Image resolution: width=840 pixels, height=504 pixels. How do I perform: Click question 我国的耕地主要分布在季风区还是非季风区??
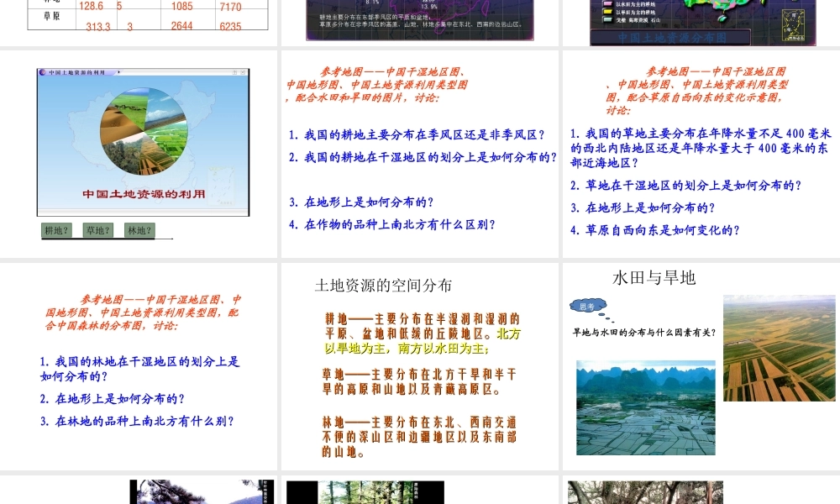click(x=417, y=135)
